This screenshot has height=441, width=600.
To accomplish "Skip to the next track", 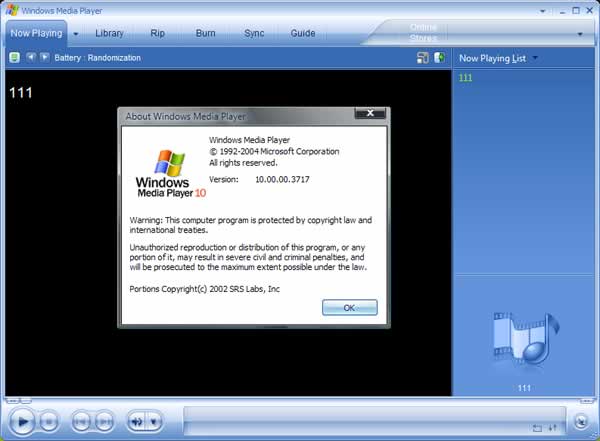I will coord(104,422).
